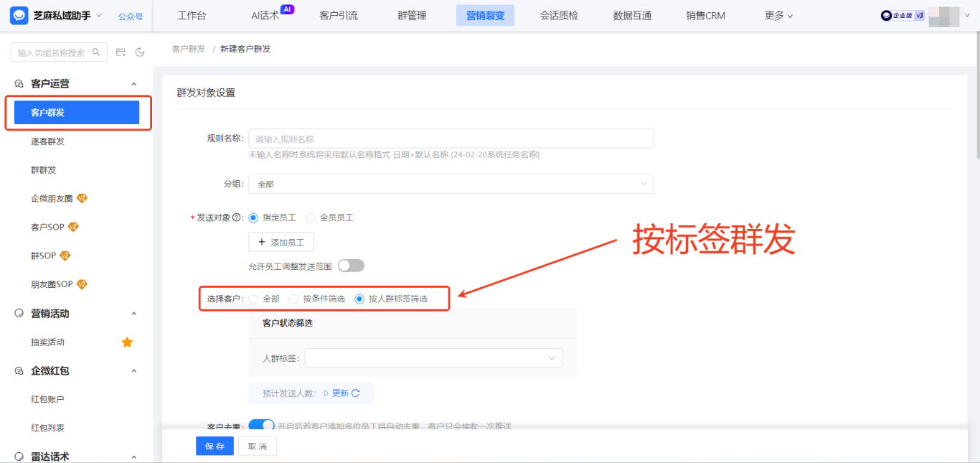Open the 更多 menu in top navigation
Image resolution: width=980 pixels, height=463 pixels.
(779, 15)
